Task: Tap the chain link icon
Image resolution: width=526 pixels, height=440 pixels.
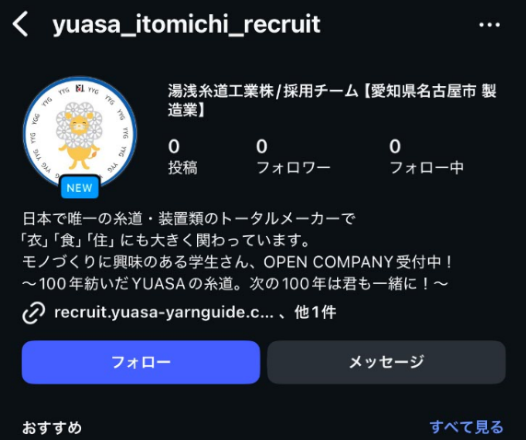Action: coord(34,313)
